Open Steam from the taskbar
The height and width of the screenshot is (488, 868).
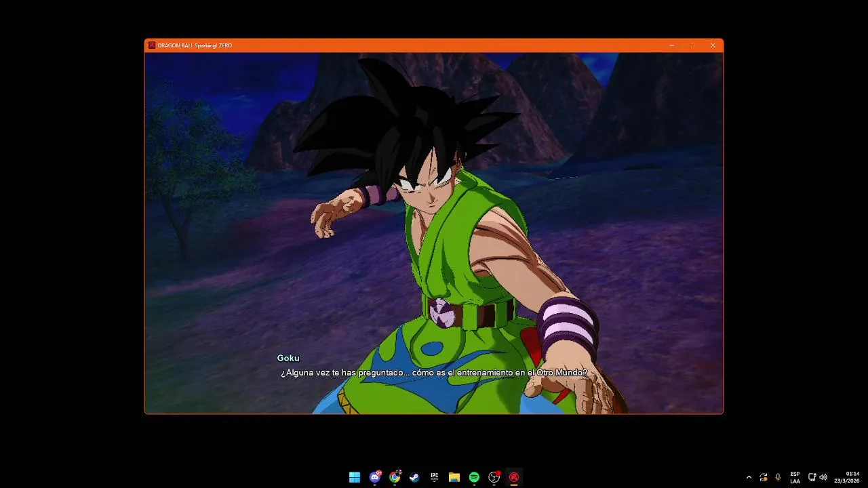(x=414, y=477)
